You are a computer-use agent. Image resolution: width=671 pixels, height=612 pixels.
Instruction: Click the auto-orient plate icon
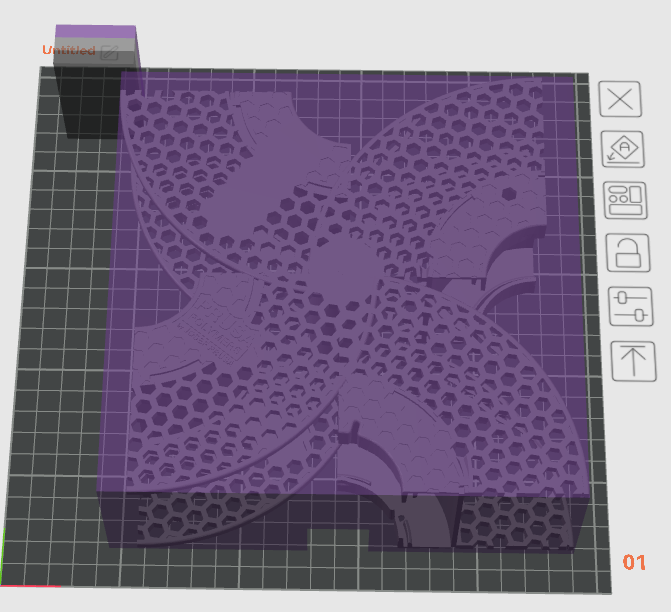(623, 149)
